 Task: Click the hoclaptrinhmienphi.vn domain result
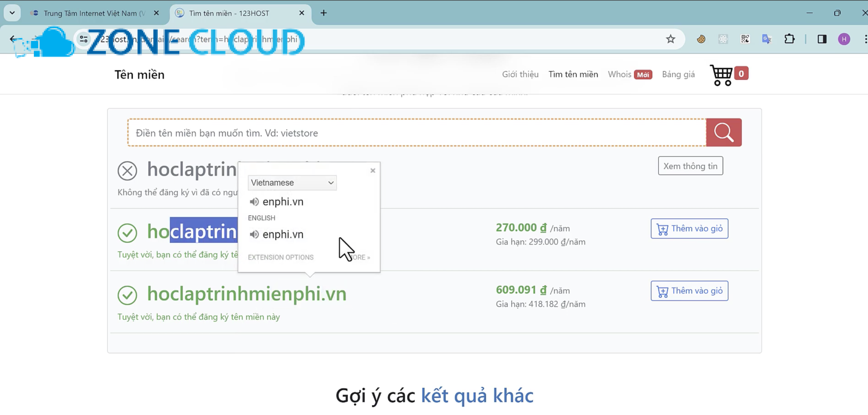246,294
